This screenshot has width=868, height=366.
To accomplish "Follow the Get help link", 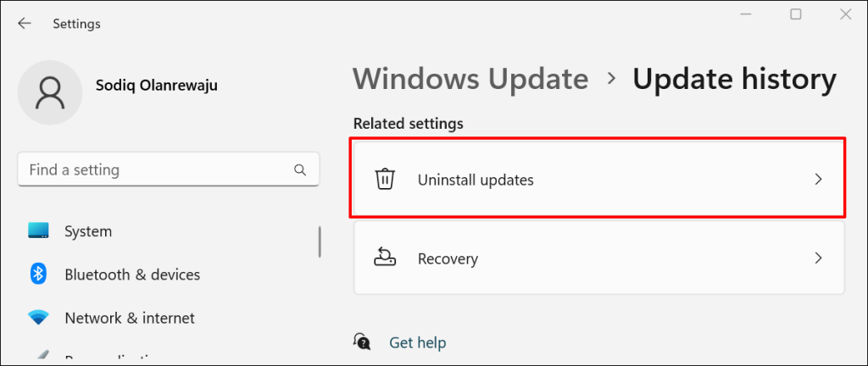I will (417, 342).
